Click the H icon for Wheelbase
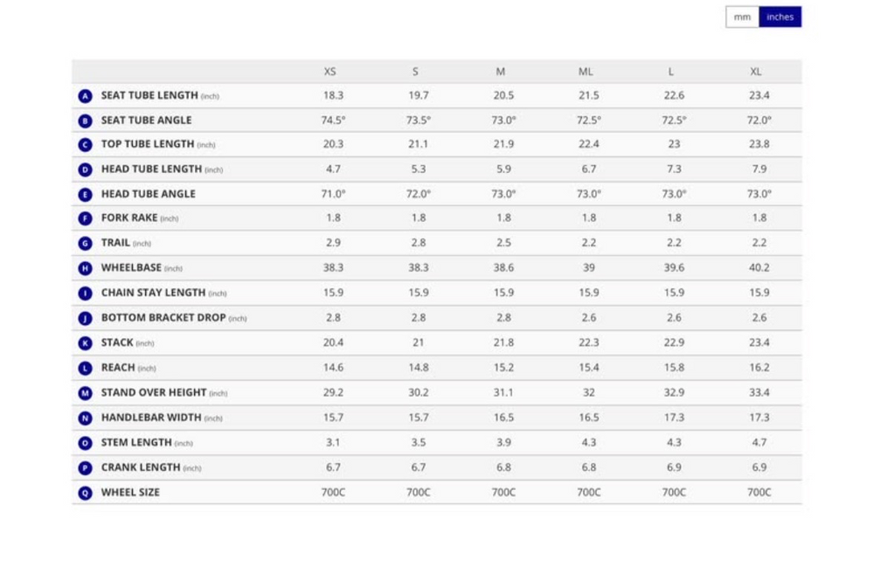The height and width of the screenshot is (588, 874). pos(86,268)
